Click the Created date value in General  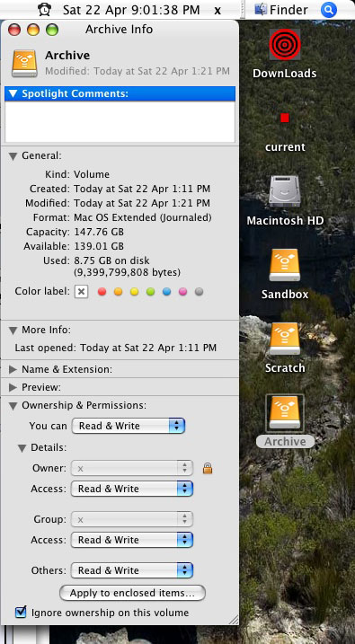pos(142,189)
